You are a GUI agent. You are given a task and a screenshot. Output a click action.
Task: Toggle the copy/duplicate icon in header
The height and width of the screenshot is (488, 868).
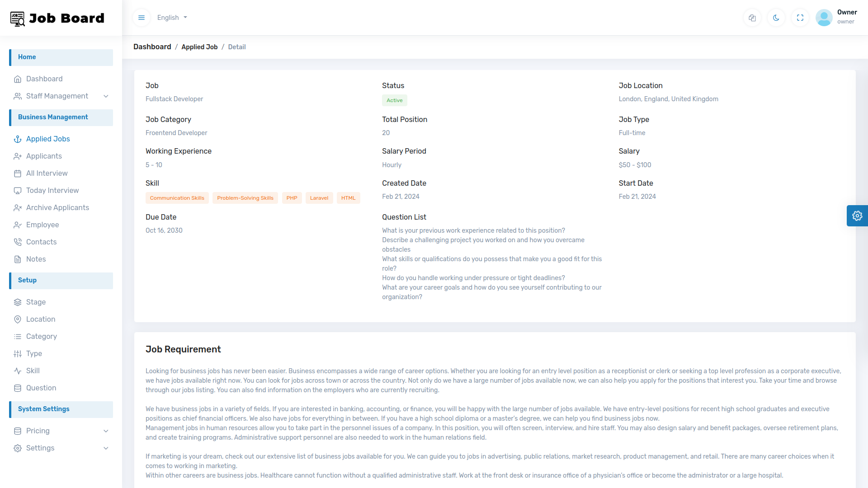752,18
